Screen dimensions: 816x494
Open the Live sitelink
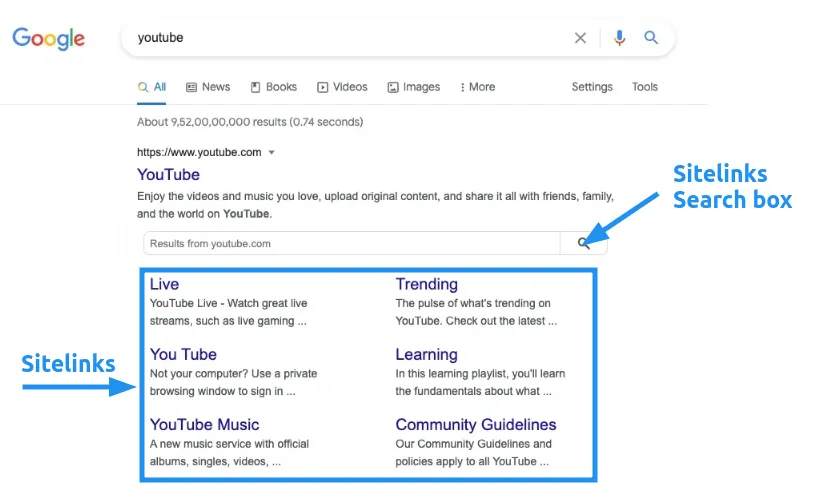[x=164, y=284]
